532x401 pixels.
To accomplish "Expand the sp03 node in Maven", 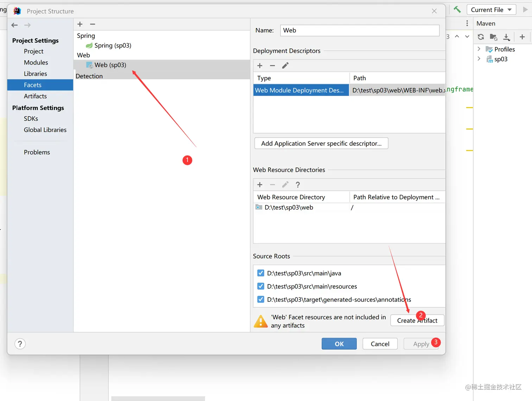I will (479, 59).
